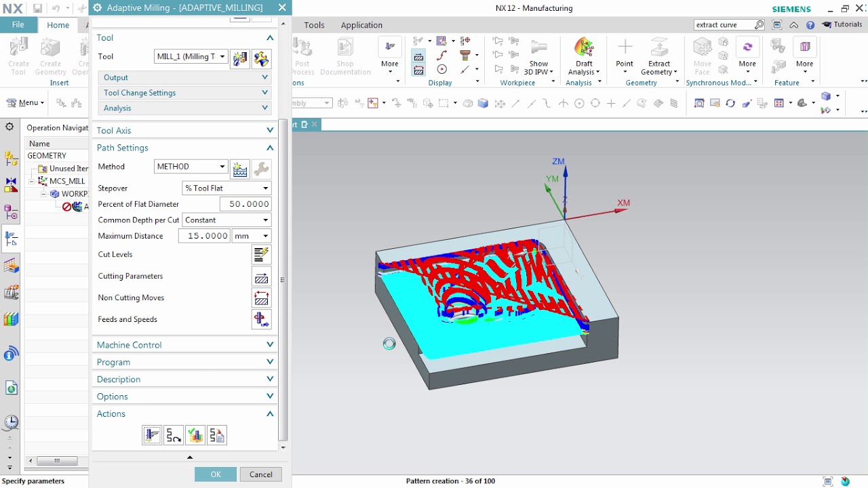Switch to the Application ribbon tab
Viewport: 868px width, 488px height.
tap(361, 25)
